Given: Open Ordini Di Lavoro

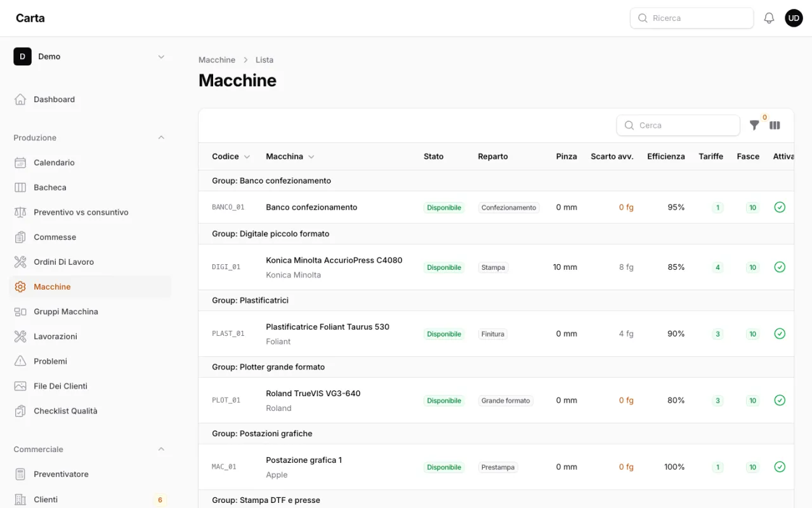Looking at the screenshot, I should pyautogui.click(x=90, y=262).
